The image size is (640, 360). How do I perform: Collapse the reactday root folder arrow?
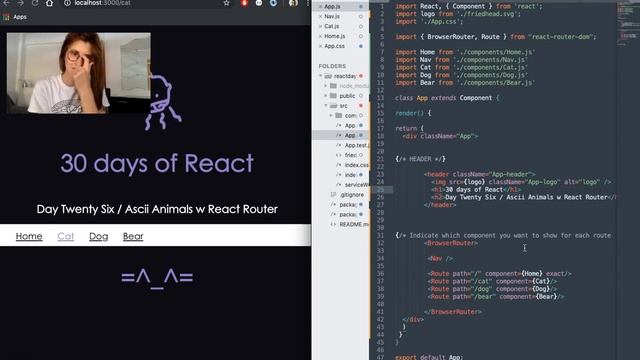pos(321,76)
